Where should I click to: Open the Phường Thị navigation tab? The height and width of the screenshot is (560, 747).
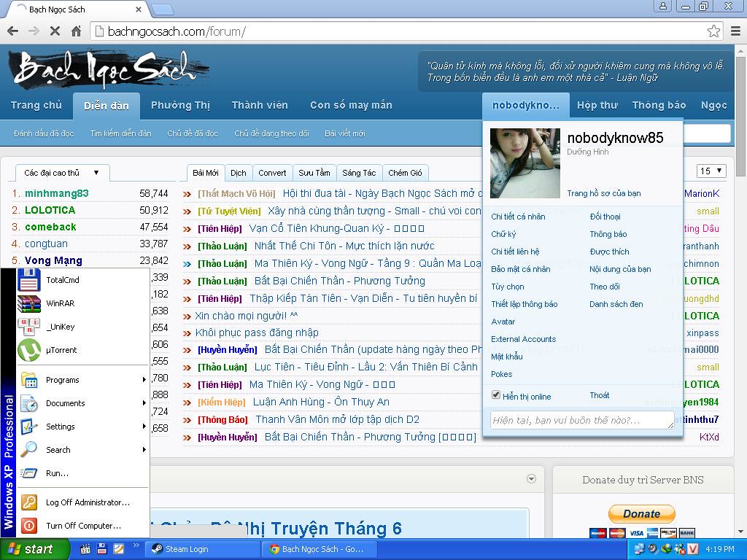click(180, 105)
